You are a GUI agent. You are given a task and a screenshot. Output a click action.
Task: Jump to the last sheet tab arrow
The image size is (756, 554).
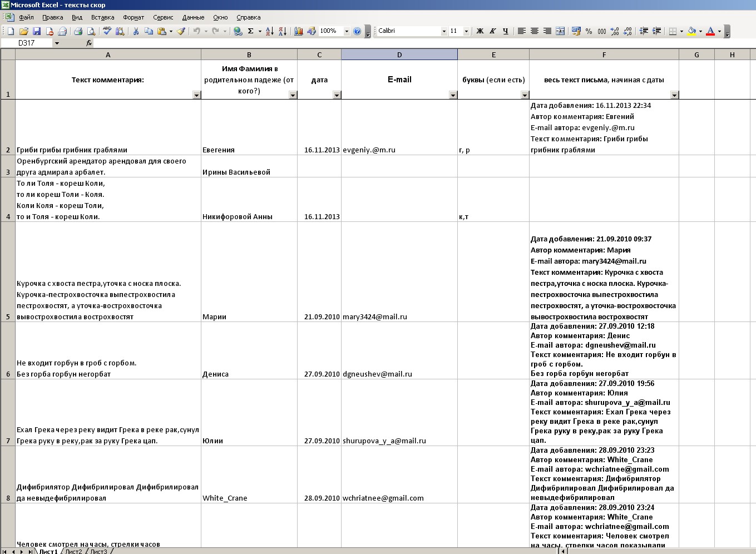click(30, 551)
